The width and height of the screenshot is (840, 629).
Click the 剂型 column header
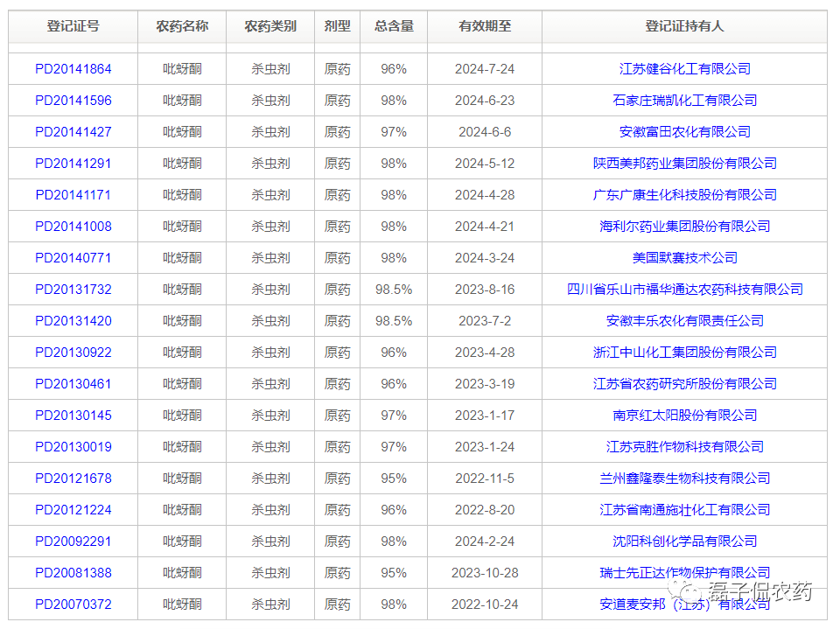(x=338, y=26)
